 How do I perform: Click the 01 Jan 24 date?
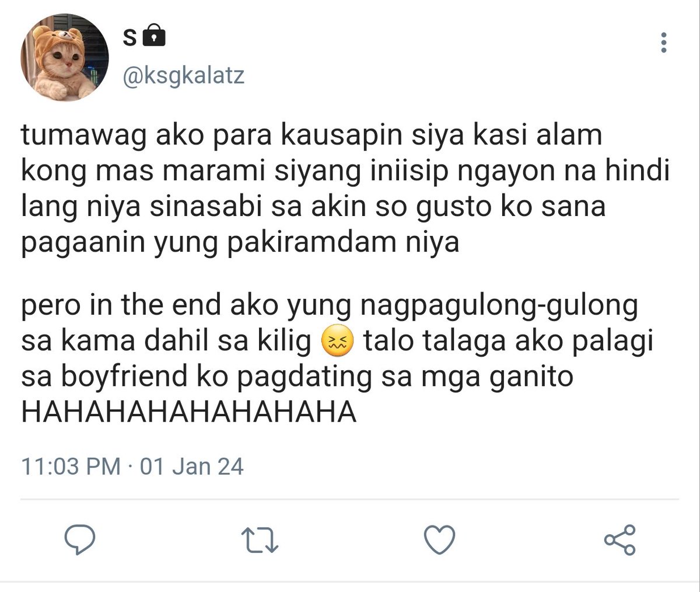pos(191,466)
